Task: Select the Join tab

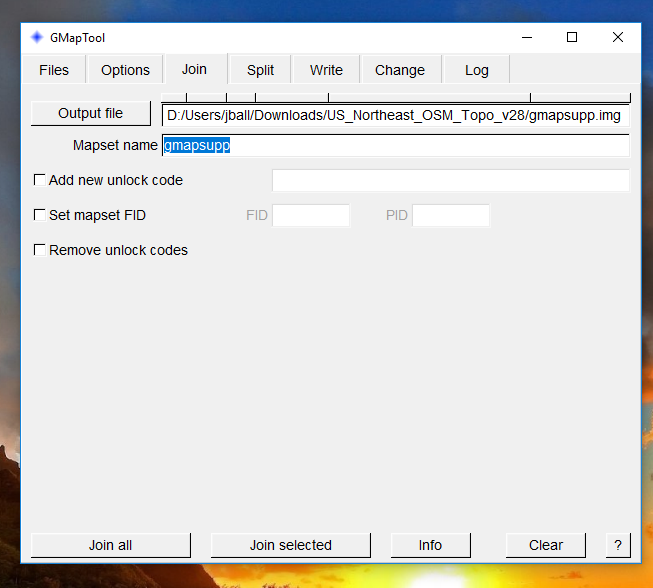Action: coord(194,69)
